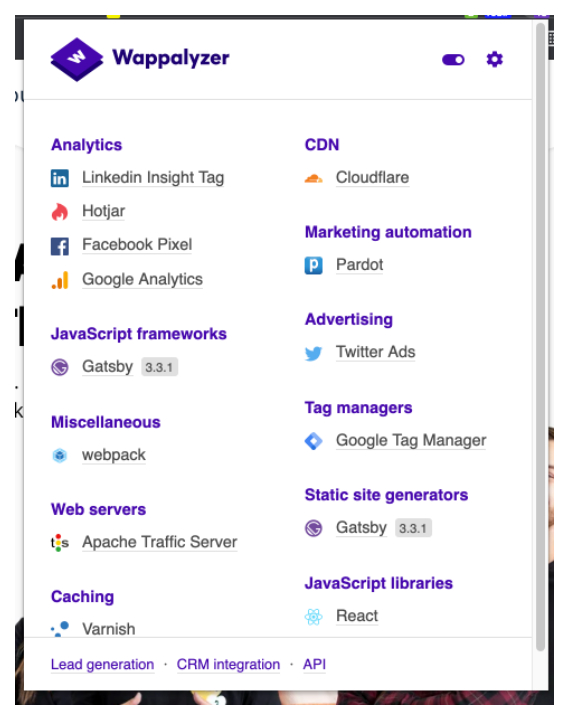Image resolution: width=561 pixels, height=707 pixels.
Task: Select the JavaScript frameworks category heading
Action: (x=139, y=334)
